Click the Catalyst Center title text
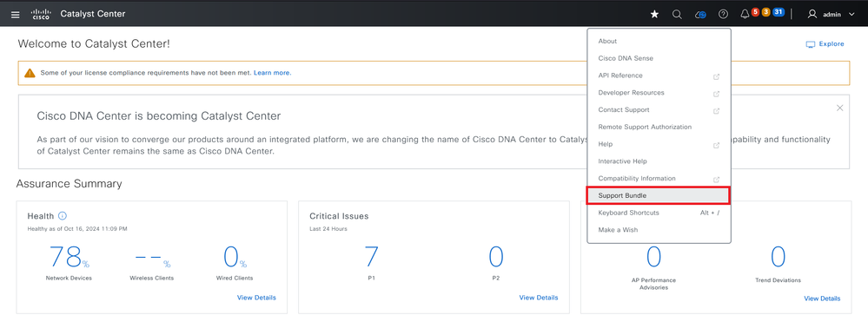Viewport: 868px width, 315px height. point(93,14)
